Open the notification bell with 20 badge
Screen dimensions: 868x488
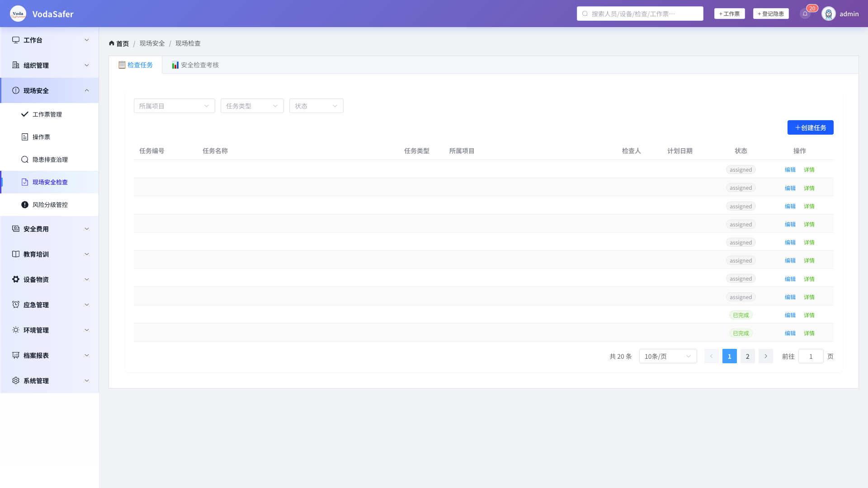[805, 14]
